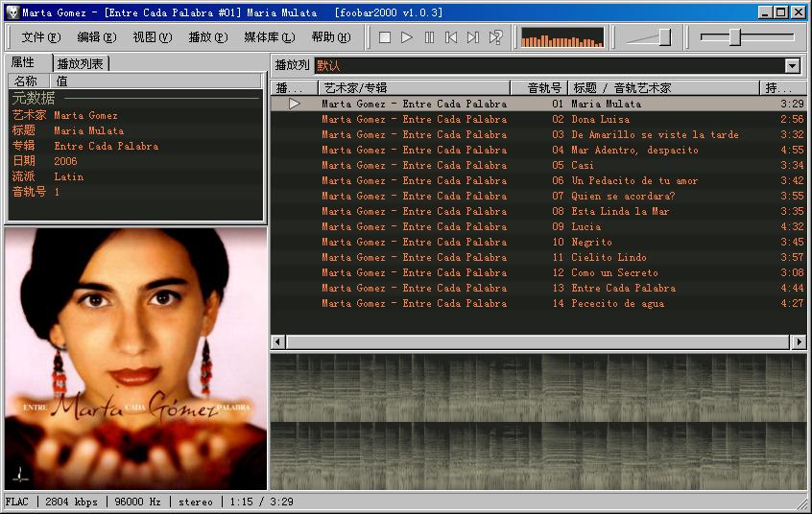Select track 10 Negrito
Image resolution: width=812 pixels, height=514 pixels.
(538, 242)
